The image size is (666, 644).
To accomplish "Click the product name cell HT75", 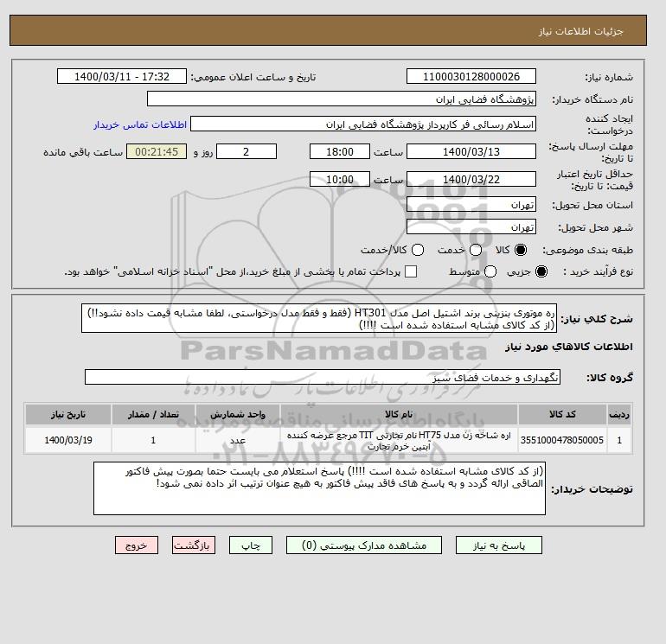I will [x=399, y=440].
